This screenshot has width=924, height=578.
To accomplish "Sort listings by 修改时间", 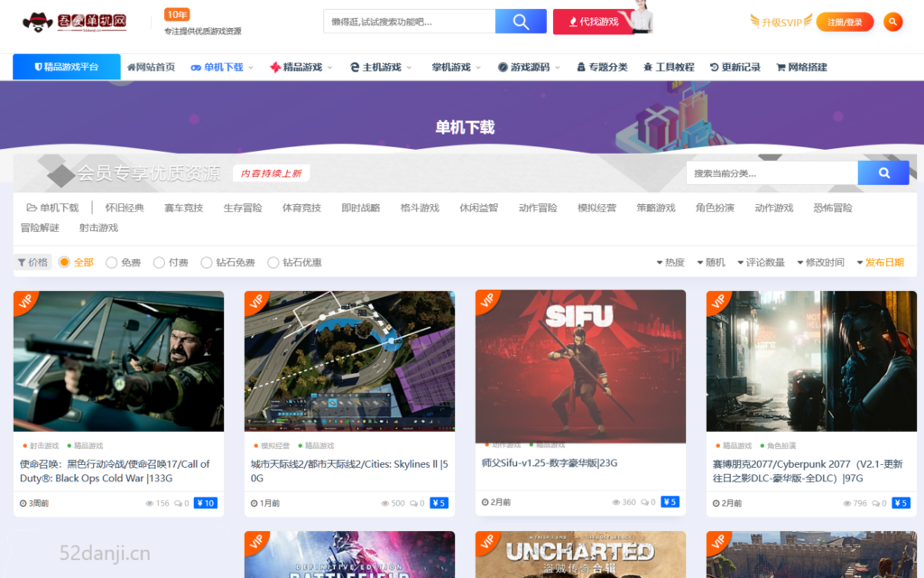I will (x=821, y=263).
